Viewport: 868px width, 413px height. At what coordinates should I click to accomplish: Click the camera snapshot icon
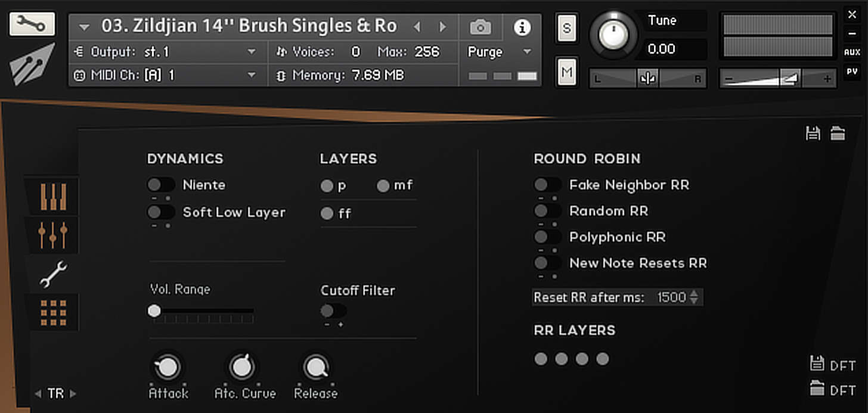(480, 27)
